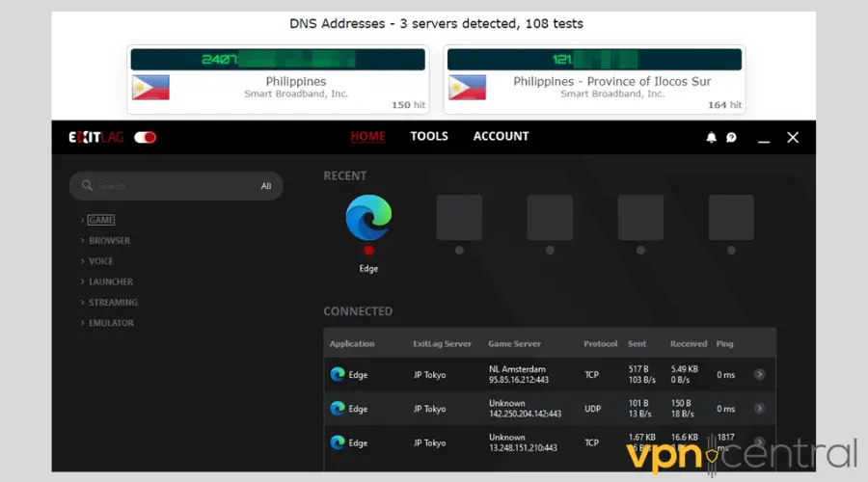Expand the GAME category

click(x=101, y=220)
